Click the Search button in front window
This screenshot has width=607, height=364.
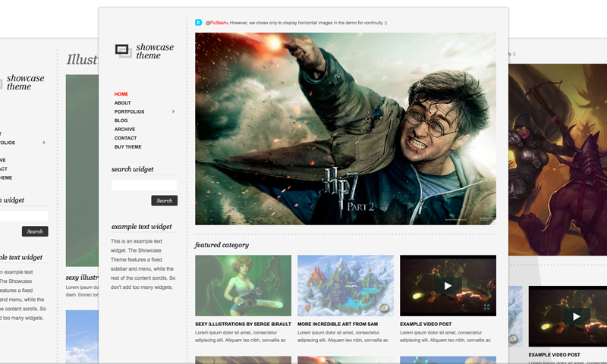pyautogui.click(x=164, y=200)
